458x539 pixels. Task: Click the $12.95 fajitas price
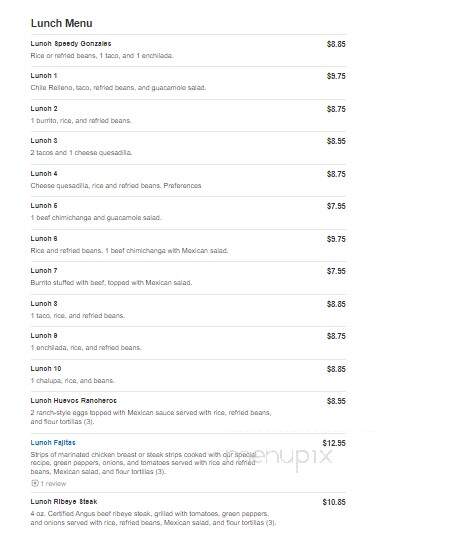point(334,443)
